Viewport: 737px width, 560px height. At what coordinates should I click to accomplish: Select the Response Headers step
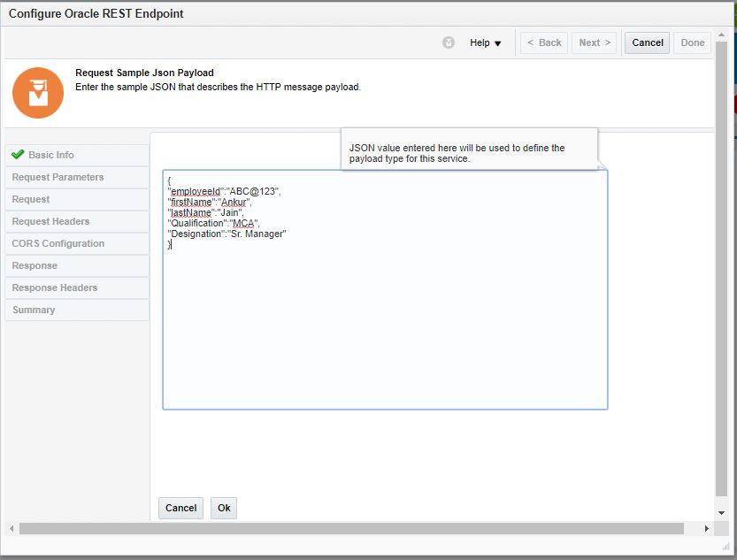click(77, 288)
